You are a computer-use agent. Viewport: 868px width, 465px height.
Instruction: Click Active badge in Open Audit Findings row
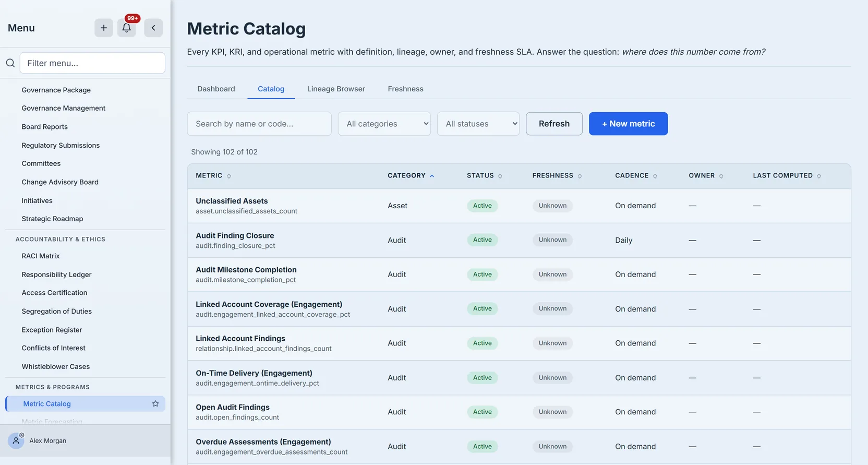pyautogui.click(x=483, y=412)
